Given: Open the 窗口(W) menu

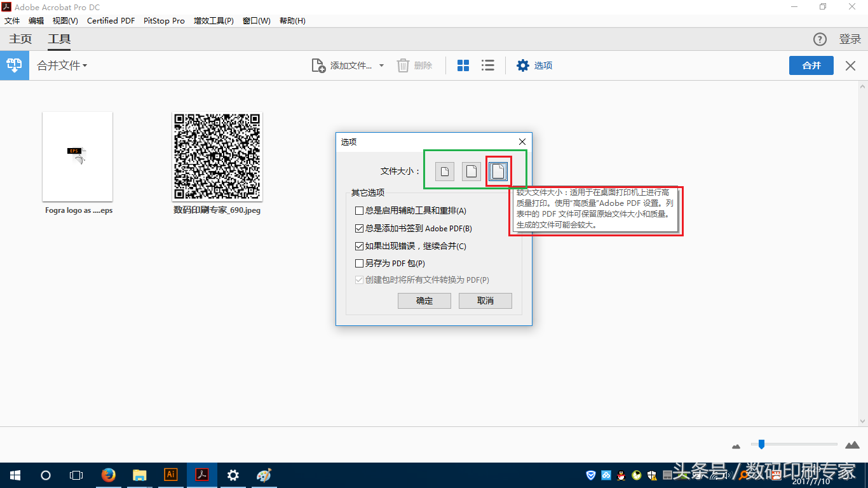Looking at the screenshot, I should 257,21.
